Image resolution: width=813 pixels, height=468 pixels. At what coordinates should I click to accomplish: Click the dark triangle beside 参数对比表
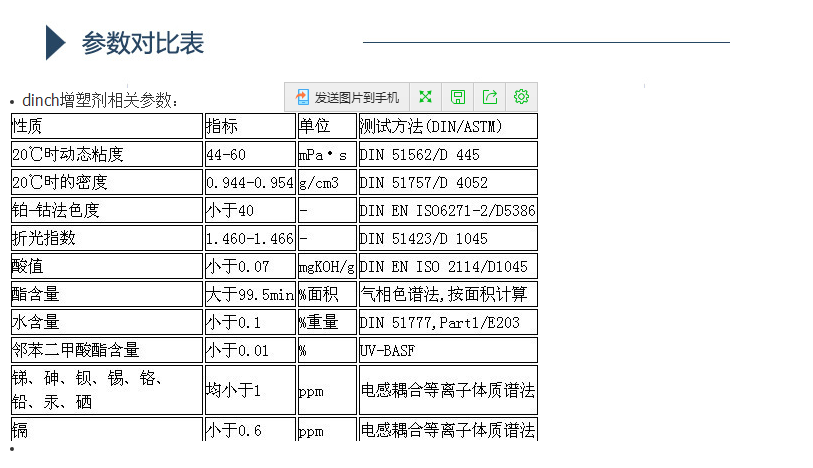(x=56, y=43)
